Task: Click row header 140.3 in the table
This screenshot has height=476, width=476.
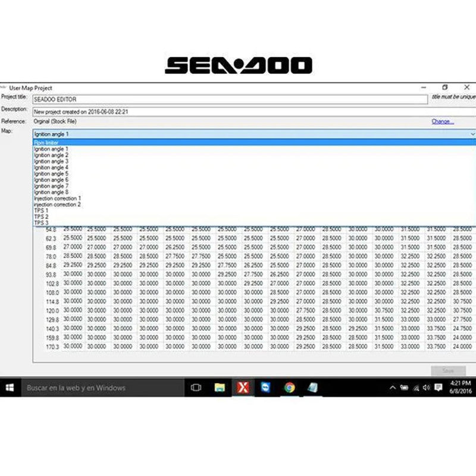Action: point(52,329)
